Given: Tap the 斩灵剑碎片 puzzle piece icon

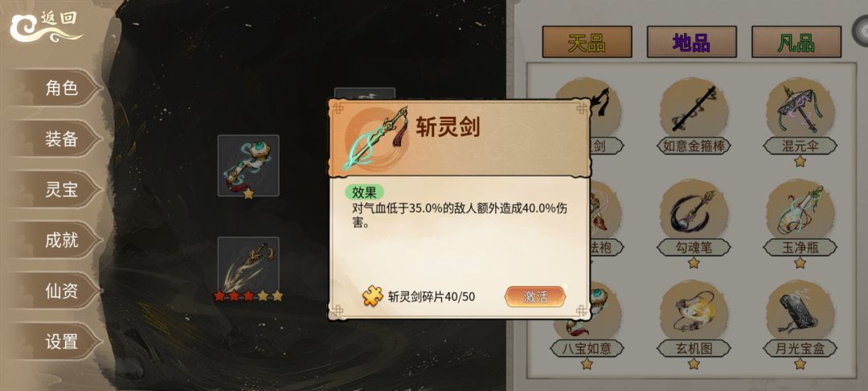Looking at the screenshot, I should pyautogui.click(x=373, y=296).
